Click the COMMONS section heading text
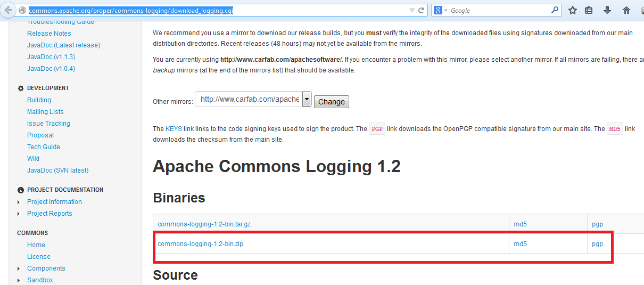The height and width of the screenshot is (285, 644). [x=32, y=233]
